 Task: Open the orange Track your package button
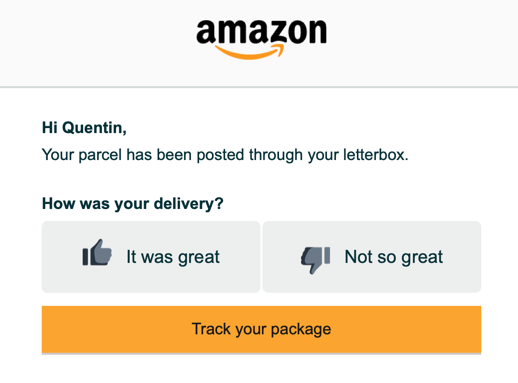(x=261, y=329)
